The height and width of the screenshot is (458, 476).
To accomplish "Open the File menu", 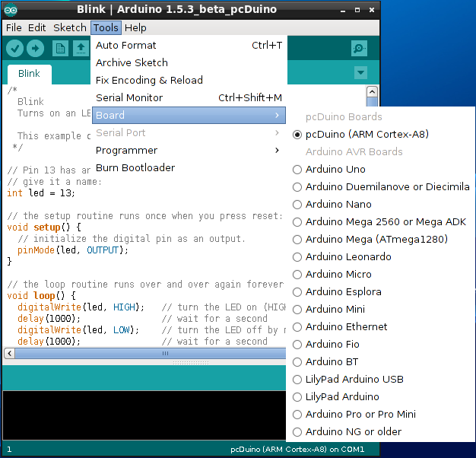I will 14,27.
